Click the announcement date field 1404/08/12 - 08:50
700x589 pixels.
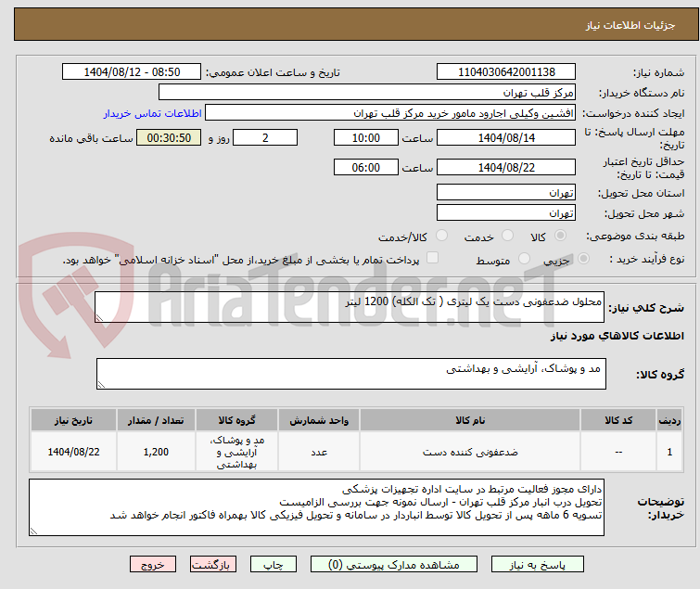coord(132,72)
